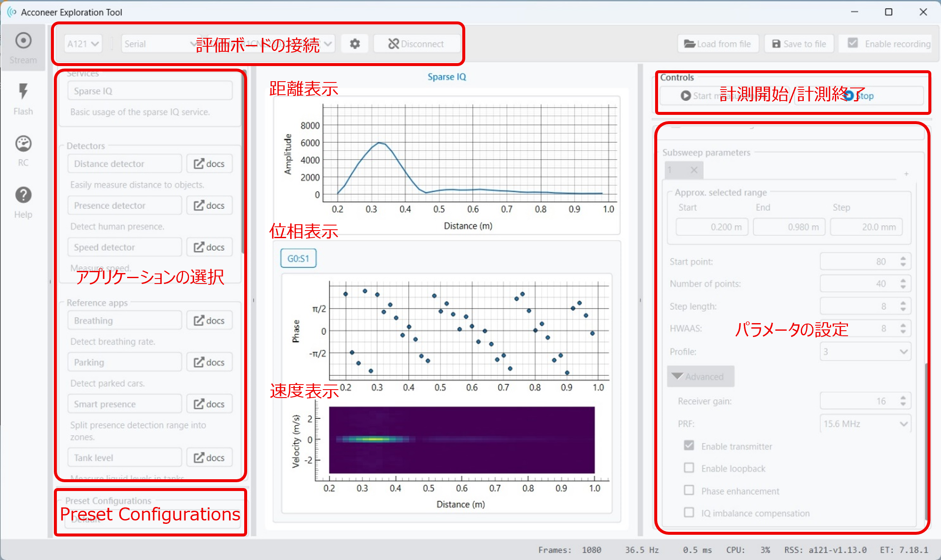The width and height of the screenshot is (941, 560).
Task: Close subsweep tab 1 with X
Action: coord(694,170)
